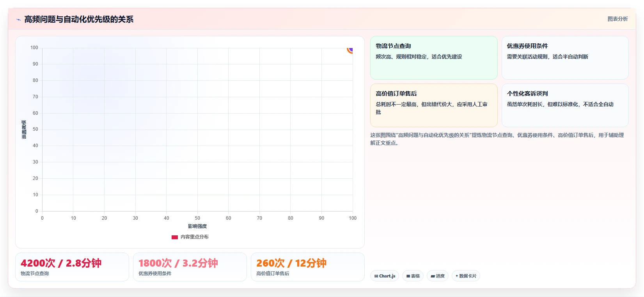Open the 高价值订单售后 card

click(434, 105)
